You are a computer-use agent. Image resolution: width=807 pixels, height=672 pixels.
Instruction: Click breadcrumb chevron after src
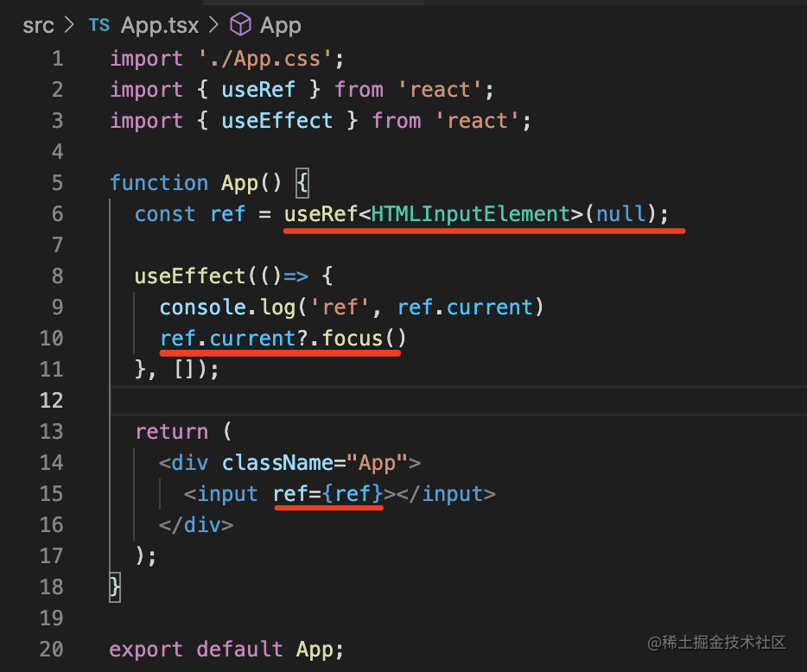click(x=69, y=25)
